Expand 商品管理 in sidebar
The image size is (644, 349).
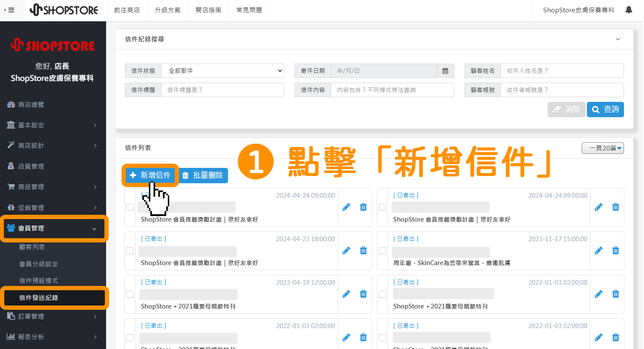tap(53, 187)
